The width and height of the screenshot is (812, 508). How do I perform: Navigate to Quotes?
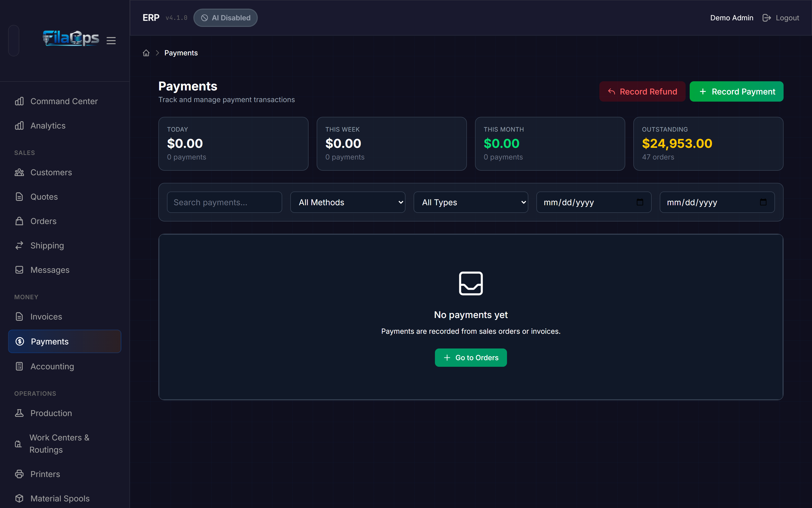pyautogui.click(x=64, y=197)
